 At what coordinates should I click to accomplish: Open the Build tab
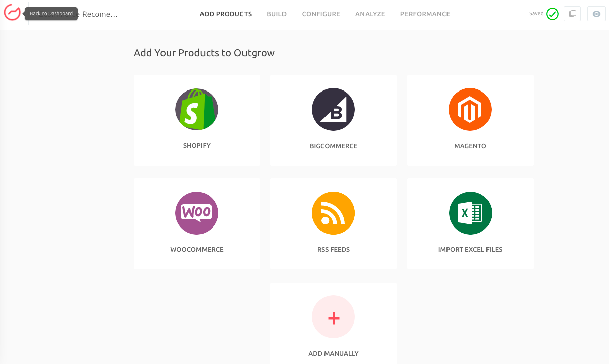coord(277,14)
